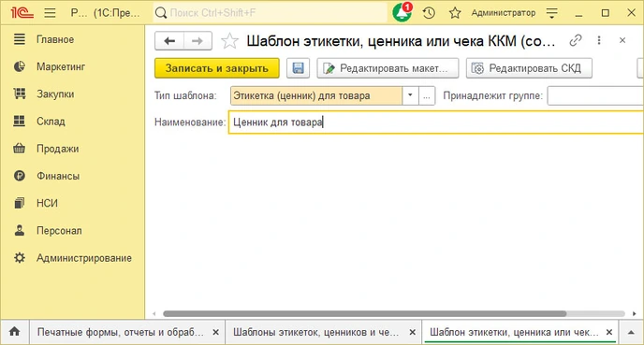Click Администратор user name
This screenshot has width=644, height=345.
tap(504, 13)
